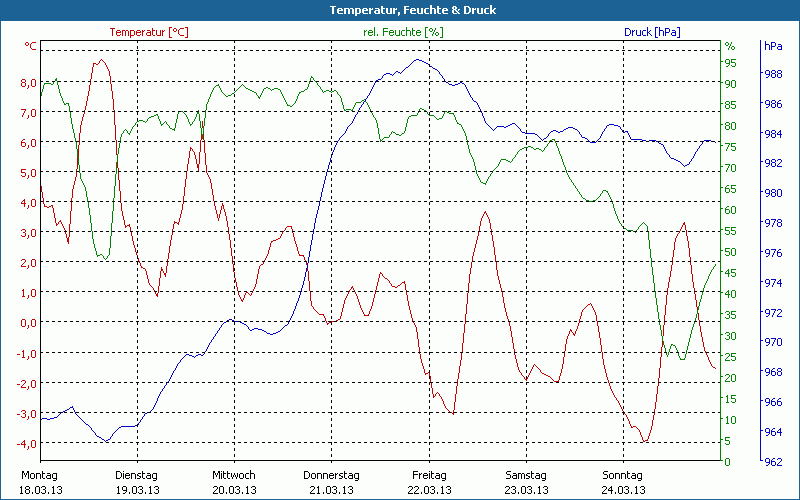
Task: Click the '45' humidity axis value
Action: [x=731, y=273]
